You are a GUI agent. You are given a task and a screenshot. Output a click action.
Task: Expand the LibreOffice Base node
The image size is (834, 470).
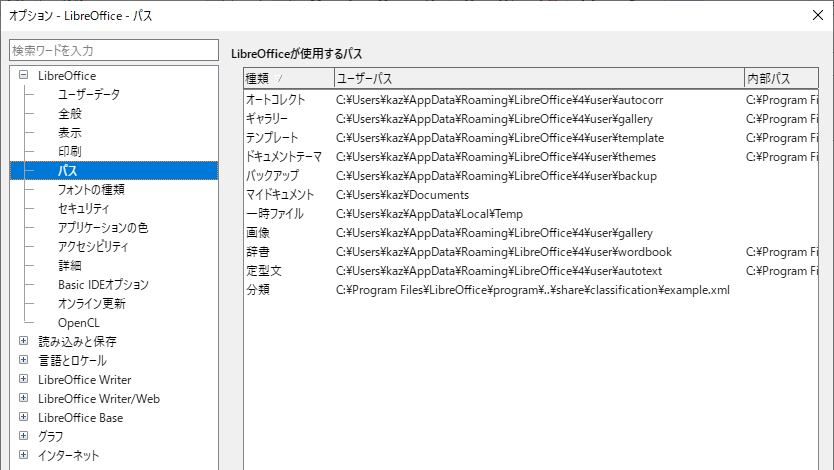pos(23,418)
